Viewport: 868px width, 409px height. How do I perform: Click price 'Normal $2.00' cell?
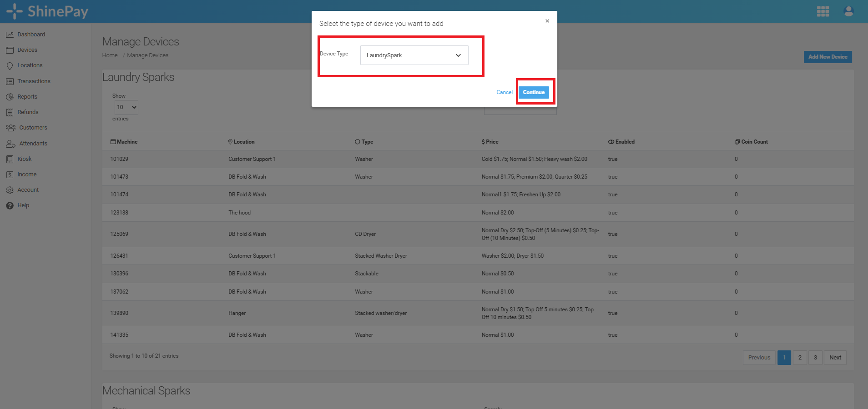coord(498,213)
